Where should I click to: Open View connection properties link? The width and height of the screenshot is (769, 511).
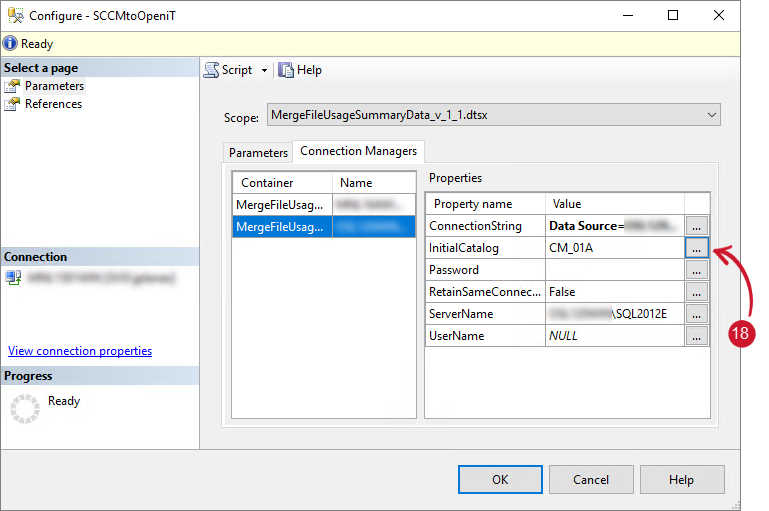click(80, 351)
